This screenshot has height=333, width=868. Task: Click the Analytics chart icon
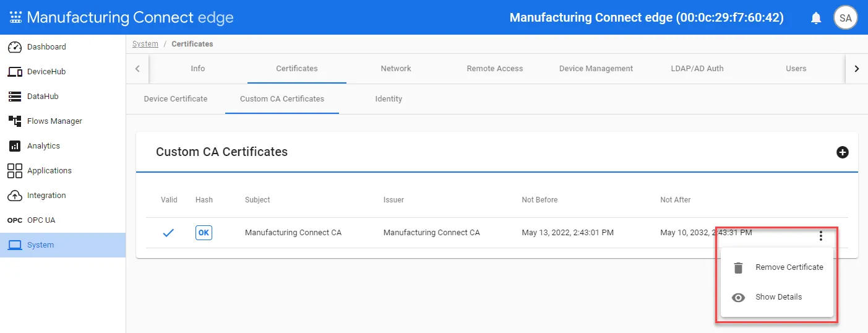point(15,146)
